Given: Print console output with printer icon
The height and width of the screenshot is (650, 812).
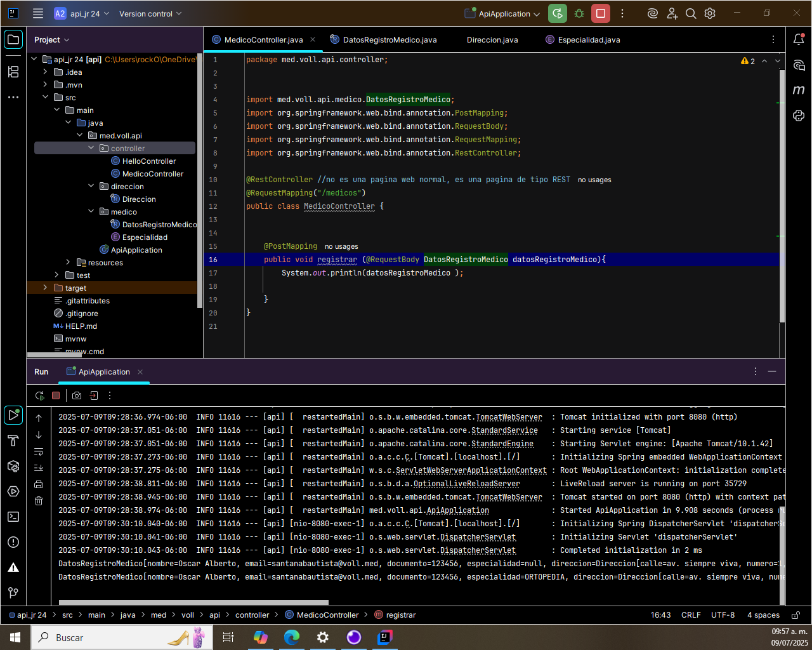Looking at the screenshot, I should pos(39,484).
